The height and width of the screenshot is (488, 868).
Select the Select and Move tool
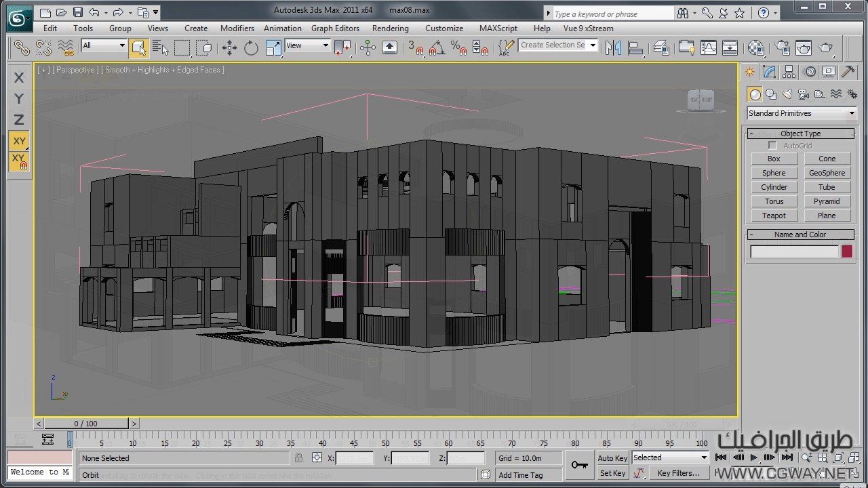coord(229,47)
